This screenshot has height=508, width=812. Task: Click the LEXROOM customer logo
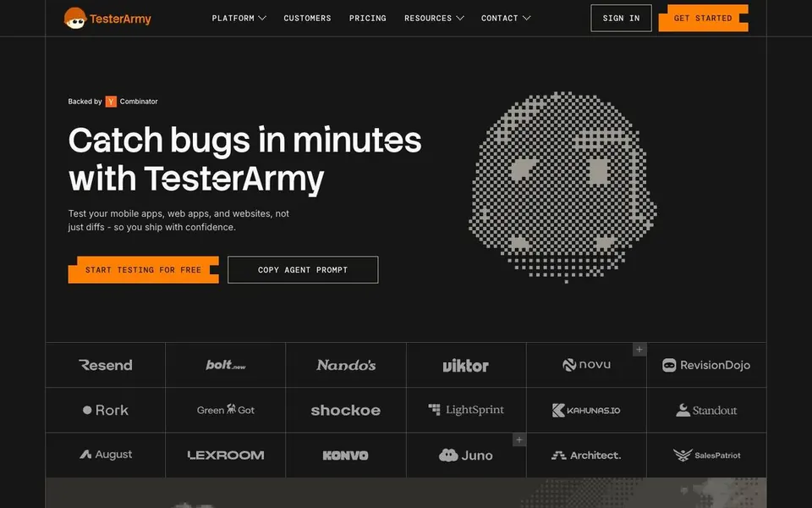tap(226, 456)
